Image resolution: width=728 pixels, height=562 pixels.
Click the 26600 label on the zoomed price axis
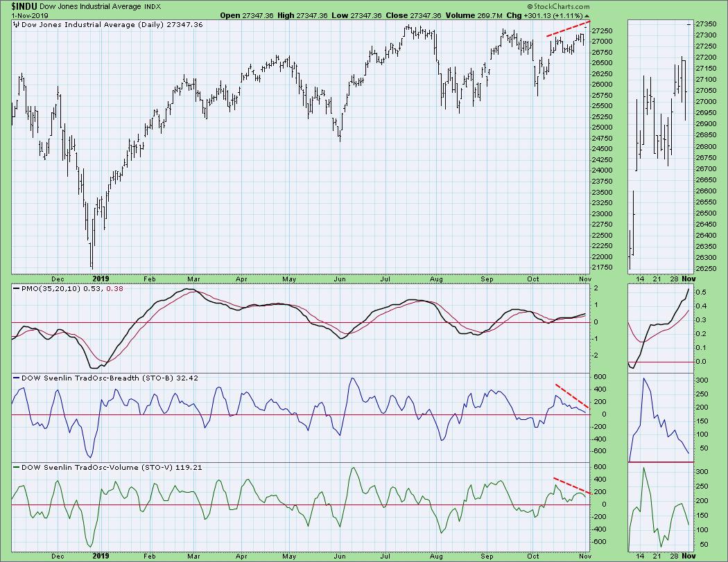click(x=705, y=191)
